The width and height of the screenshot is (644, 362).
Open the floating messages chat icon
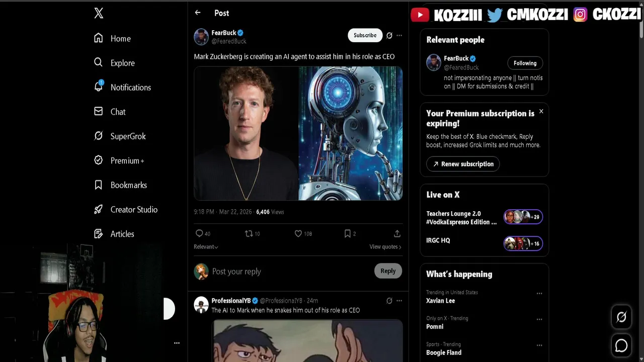pos(621,345)
